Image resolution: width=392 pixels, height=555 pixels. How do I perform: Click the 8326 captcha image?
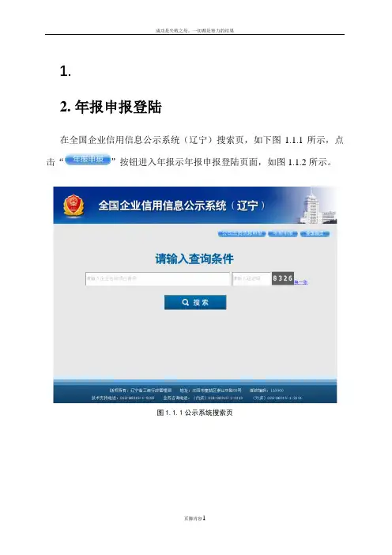tap(283, 278)
